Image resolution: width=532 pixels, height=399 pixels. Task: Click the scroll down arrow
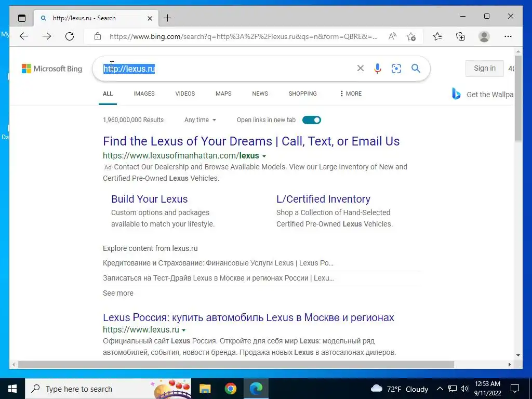pyautogui.click(x=518, y=355)
